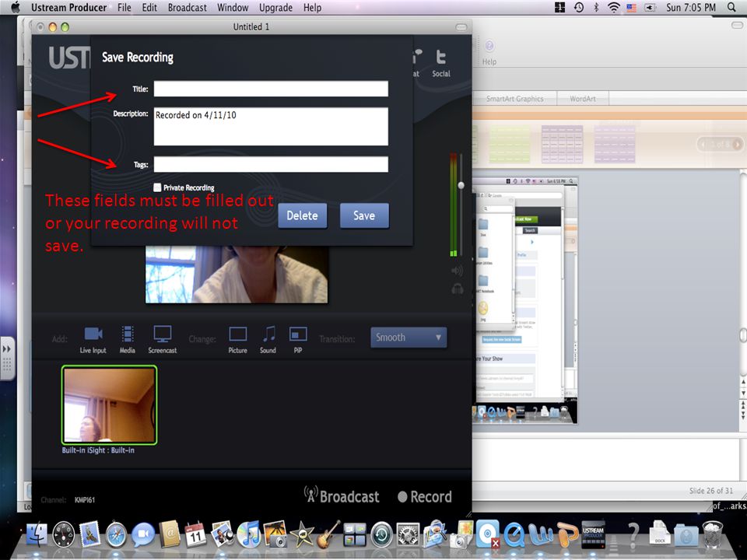Click the Save button in Save Recording
The height and width of the screenshot is (560, 747).
[364, 215]
